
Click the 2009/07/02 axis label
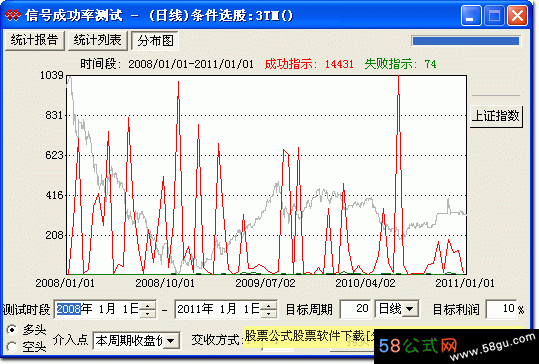[265, 283]
